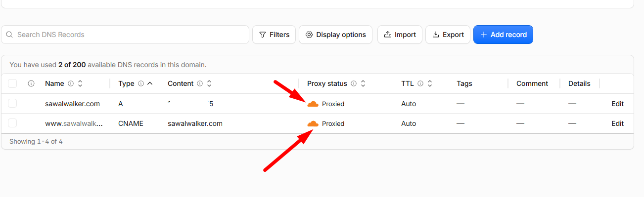Sort records by Name column arrows

(x=80, y=84)
